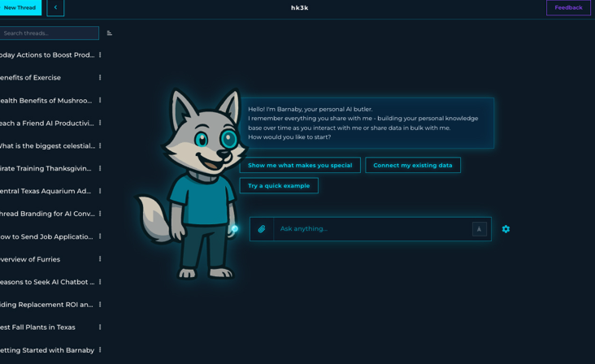Select Connect my existing data

tap(413, 165)
